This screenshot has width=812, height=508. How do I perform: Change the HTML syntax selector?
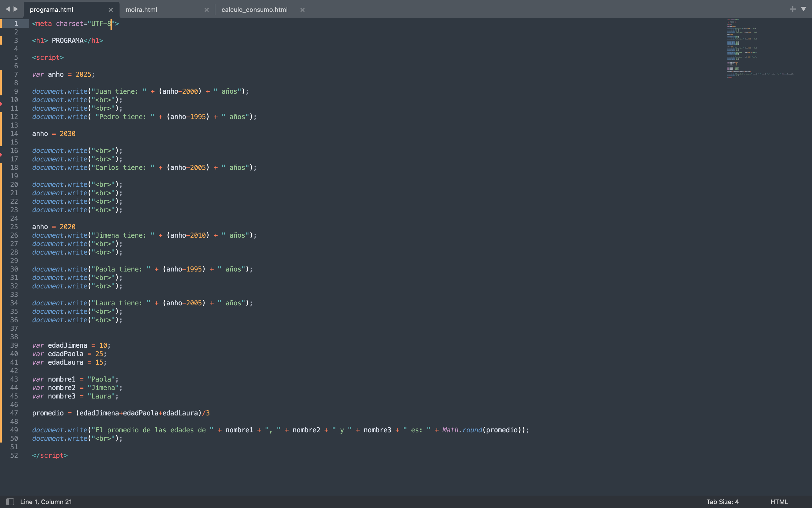point(779,502)
